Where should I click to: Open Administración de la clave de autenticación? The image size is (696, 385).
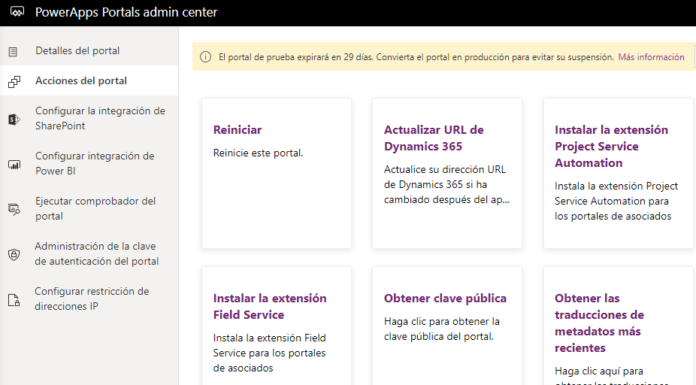point(89,254)
